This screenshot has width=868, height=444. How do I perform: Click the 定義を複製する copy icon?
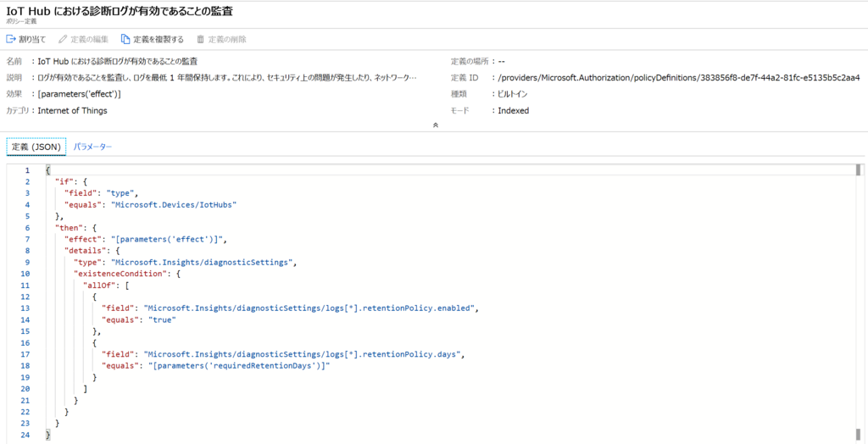coord(125,39)
